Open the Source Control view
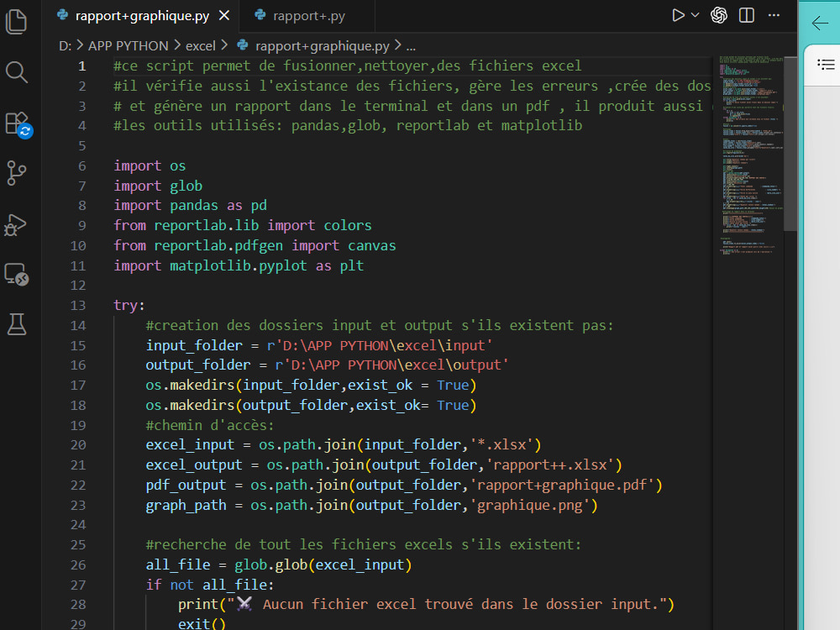Screen dimensions: 840x630 16,172
